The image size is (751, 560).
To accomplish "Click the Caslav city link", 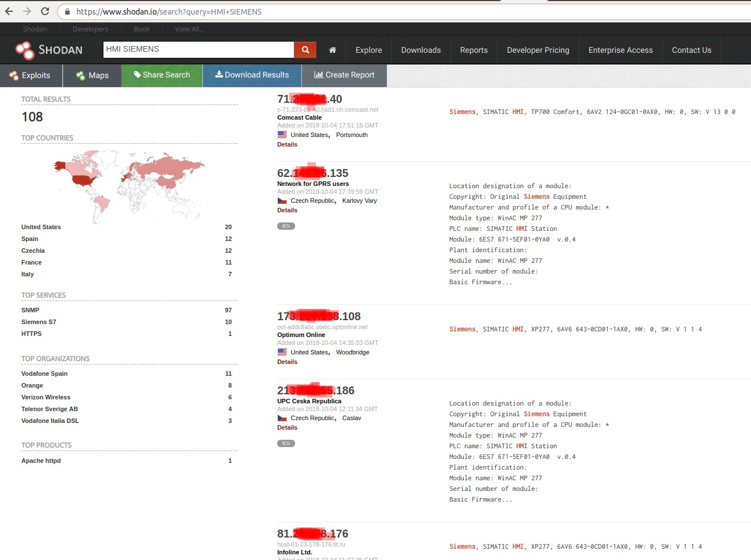I will point(352,418).
